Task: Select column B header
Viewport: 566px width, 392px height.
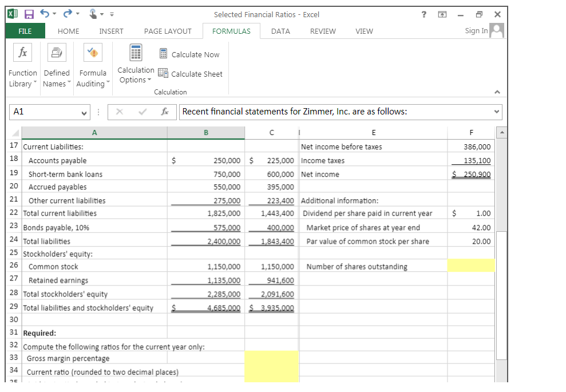Action: point(206,133)
